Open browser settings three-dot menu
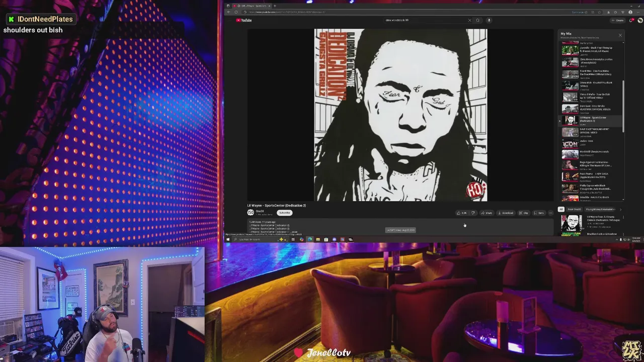Viewport: 644px width, 362px height. (639, 12)
